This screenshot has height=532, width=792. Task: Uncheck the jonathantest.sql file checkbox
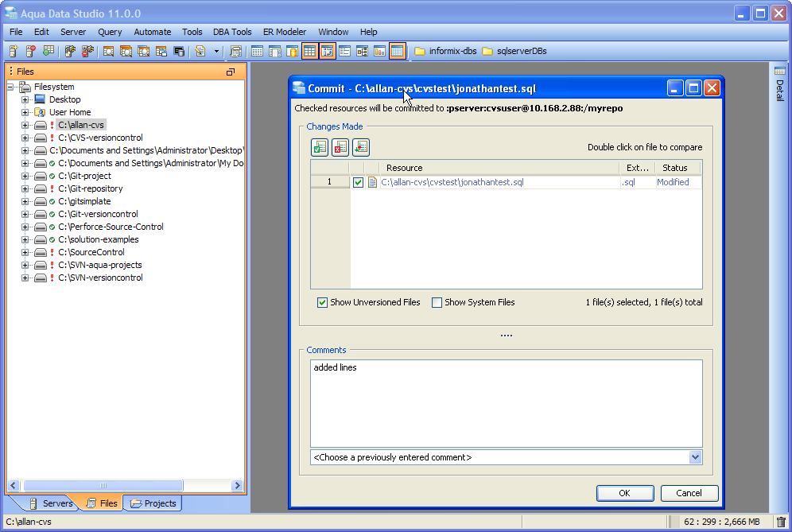tap(358, 182)
